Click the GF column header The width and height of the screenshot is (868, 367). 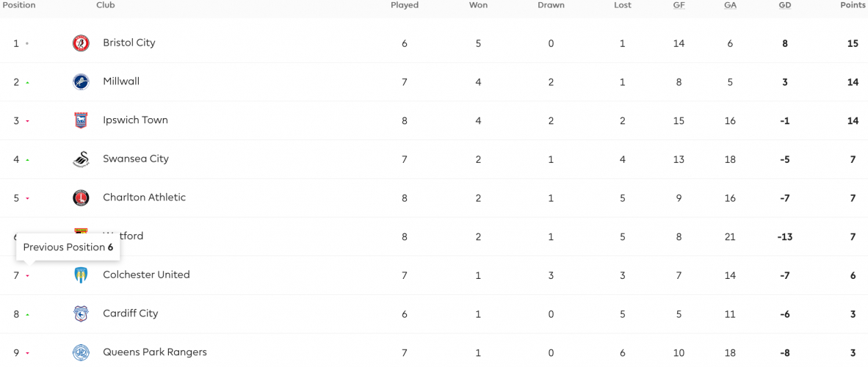pos(679,6)
